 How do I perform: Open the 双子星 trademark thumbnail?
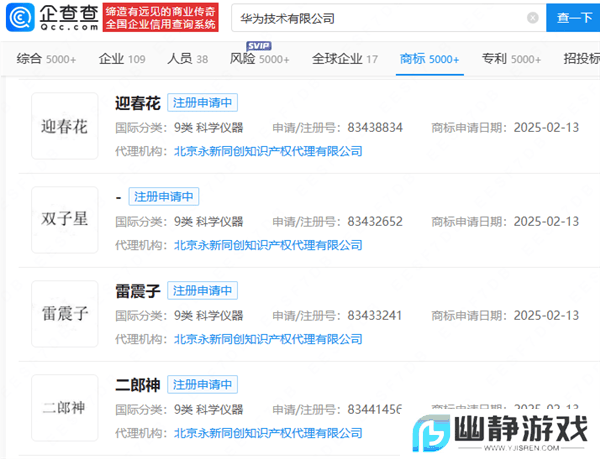click(65, 220)
